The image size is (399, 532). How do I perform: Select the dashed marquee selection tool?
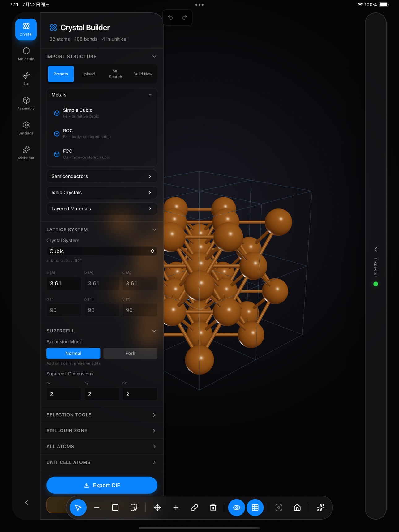click(x=134, y=508)
